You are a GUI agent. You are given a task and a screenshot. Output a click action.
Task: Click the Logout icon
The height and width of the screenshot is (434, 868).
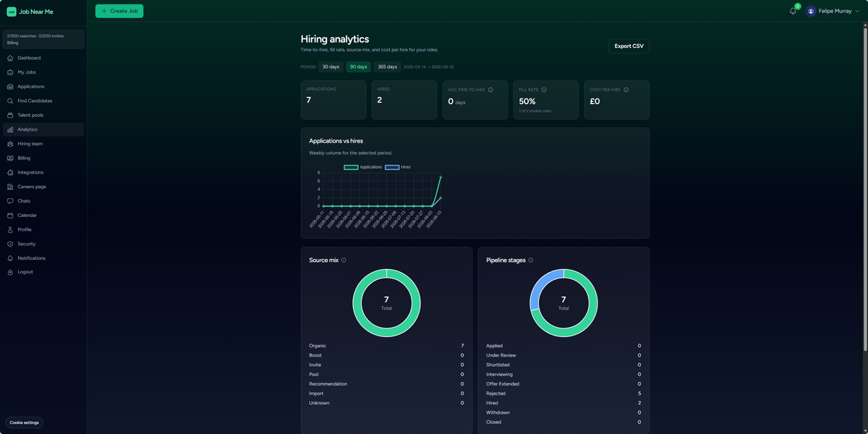[x=10, y=272]
